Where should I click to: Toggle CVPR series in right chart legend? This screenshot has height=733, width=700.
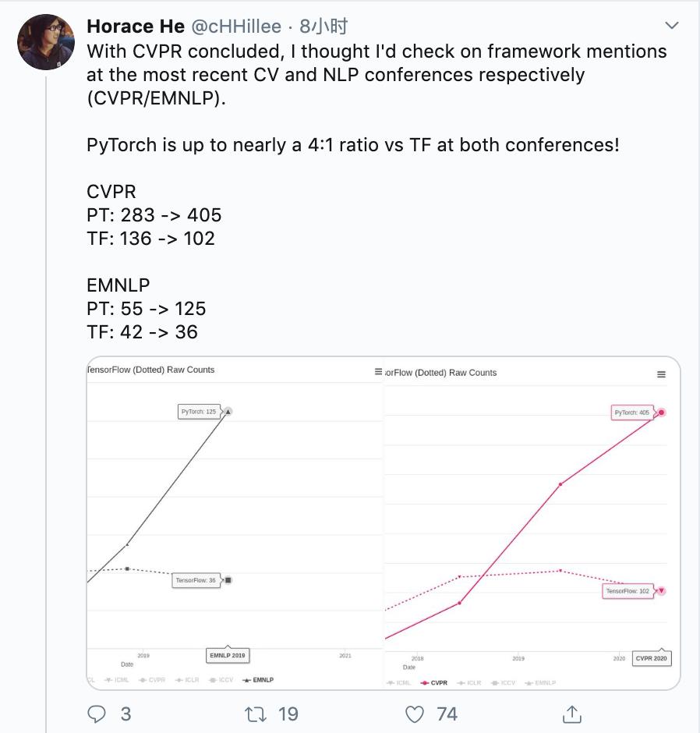tap(434, 683)
